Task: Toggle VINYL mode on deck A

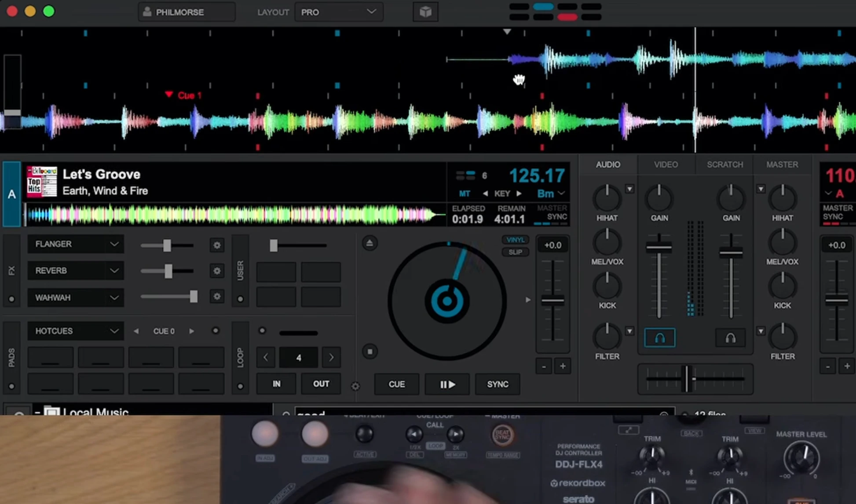Action: (x=515, y=240)
